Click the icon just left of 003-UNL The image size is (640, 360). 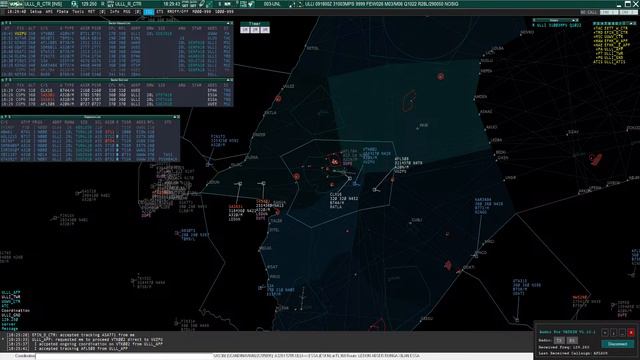[x=251, y=4]
